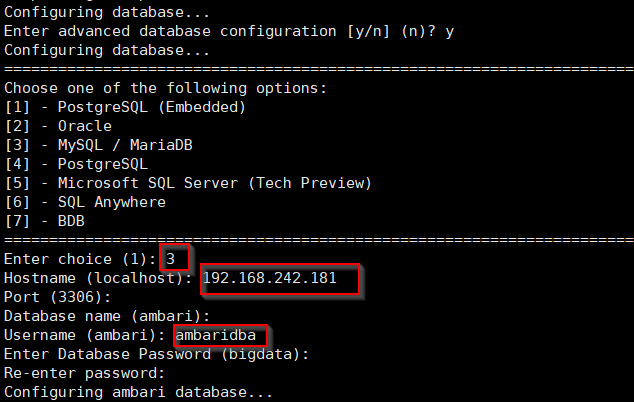The height and width of the screenshot is (402, 634).
Task: Click the highlighted choice value 3
Action: [x=171, y=259]
